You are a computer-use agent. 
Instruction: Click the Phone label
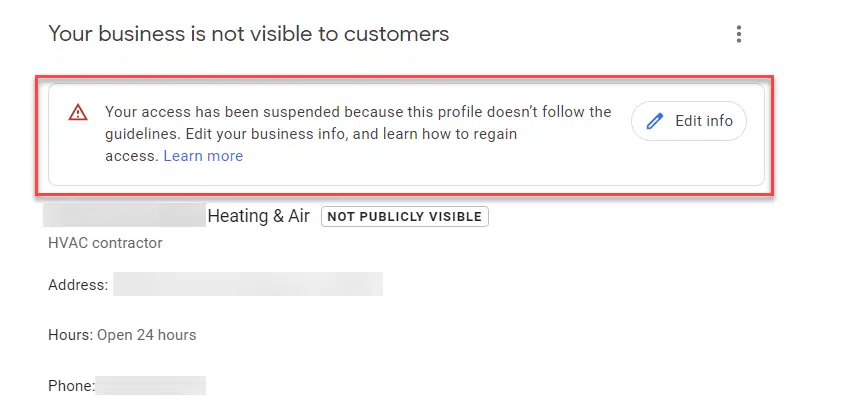click(71, 385)
